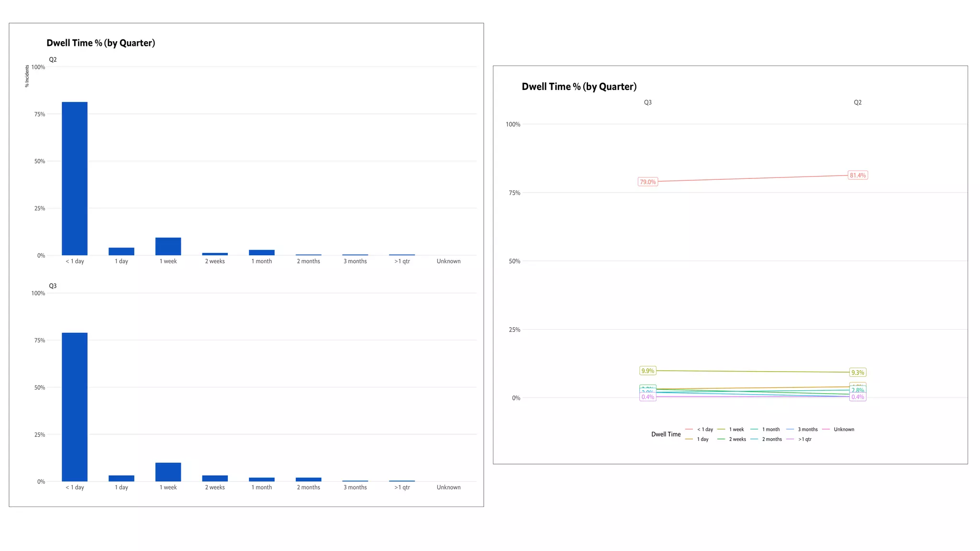Screen dimensions: 980x551
Task: Click the 81.4% data label
Action: (857, 176)
